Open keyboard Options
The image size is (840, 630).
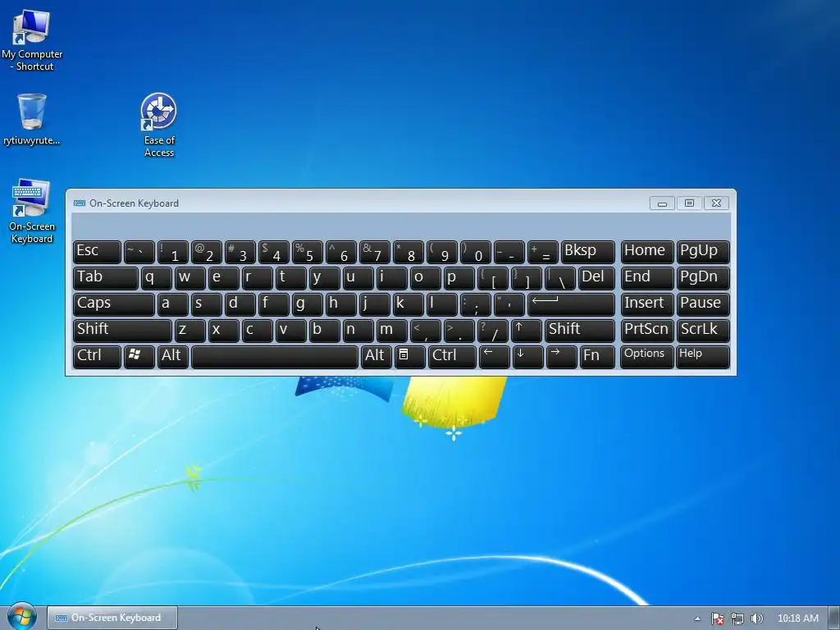(646, 356)
